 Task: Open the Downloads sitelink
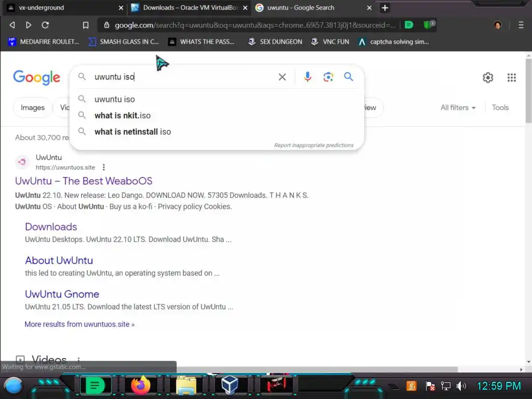[x=51, y=227]
